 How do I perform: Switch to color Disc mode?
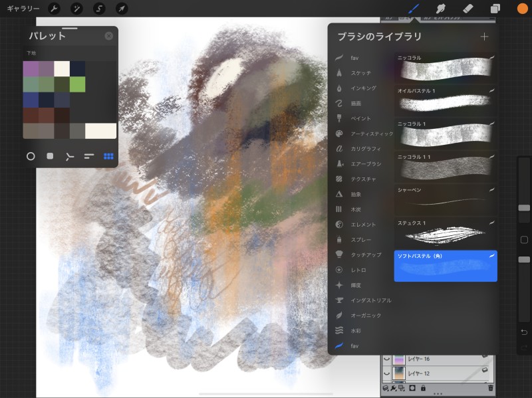coord(31,156)
